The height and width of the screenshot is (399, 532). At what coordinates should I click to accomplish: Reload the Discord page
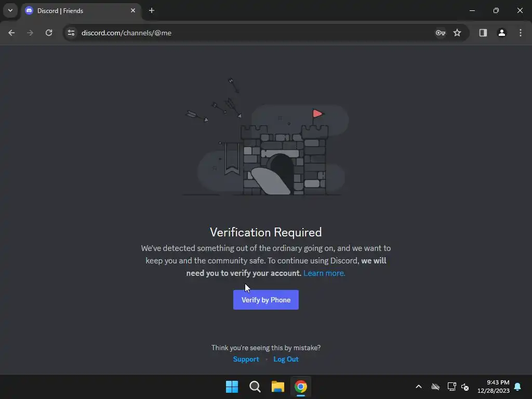(49, 33)
